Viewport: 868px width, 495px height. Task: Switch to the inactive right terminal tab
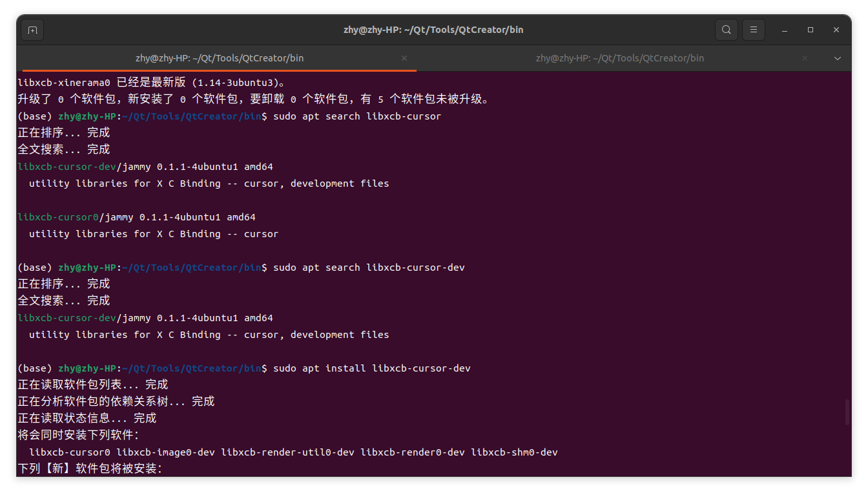coord(620,58)
